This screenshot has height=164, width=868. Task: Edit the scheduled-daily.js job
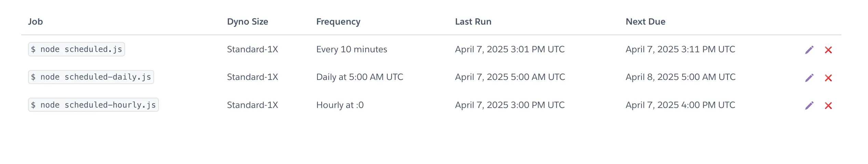809,78
